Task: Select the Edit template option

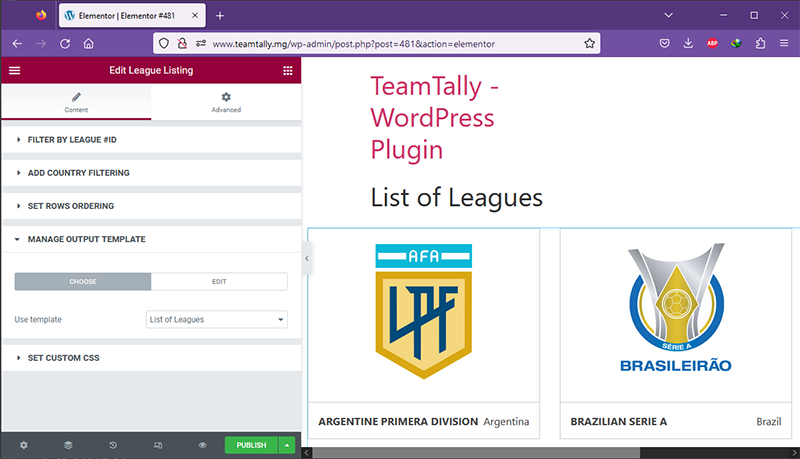Action: 219,282
